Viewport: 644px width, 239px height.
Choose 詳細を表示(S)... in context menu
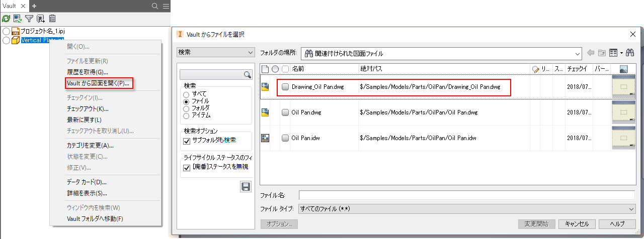87,193
